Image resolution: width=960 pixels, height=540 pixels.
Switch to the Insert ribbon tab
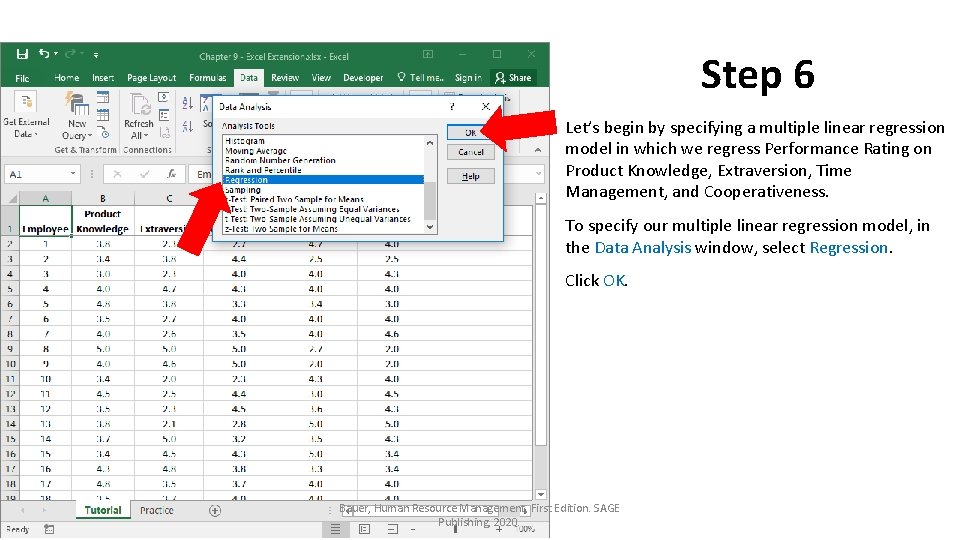[103, 78]
